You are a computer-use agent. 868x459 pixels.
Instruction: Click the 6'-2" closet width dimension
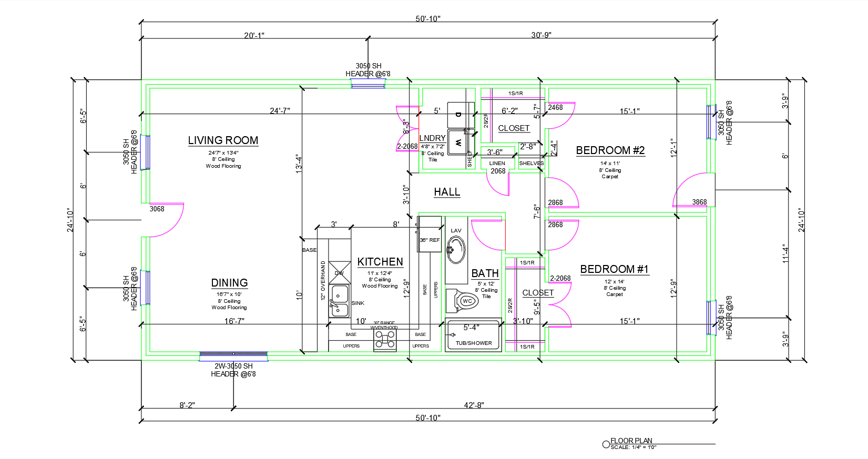509,110
